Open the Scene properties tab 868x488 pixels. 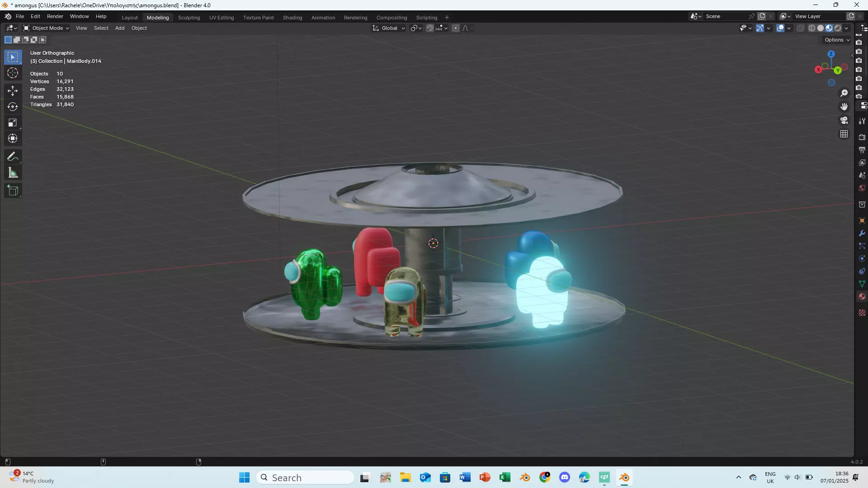pos(862,175)
